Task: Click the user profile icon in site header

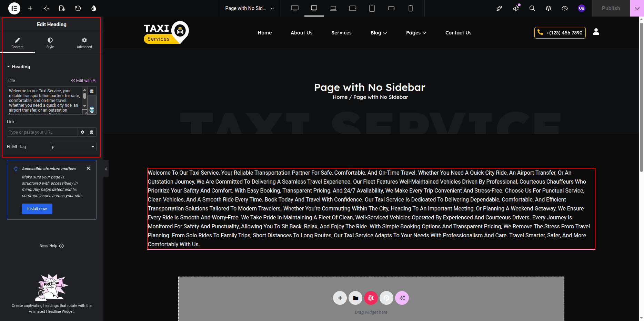Action: point(596,32)
